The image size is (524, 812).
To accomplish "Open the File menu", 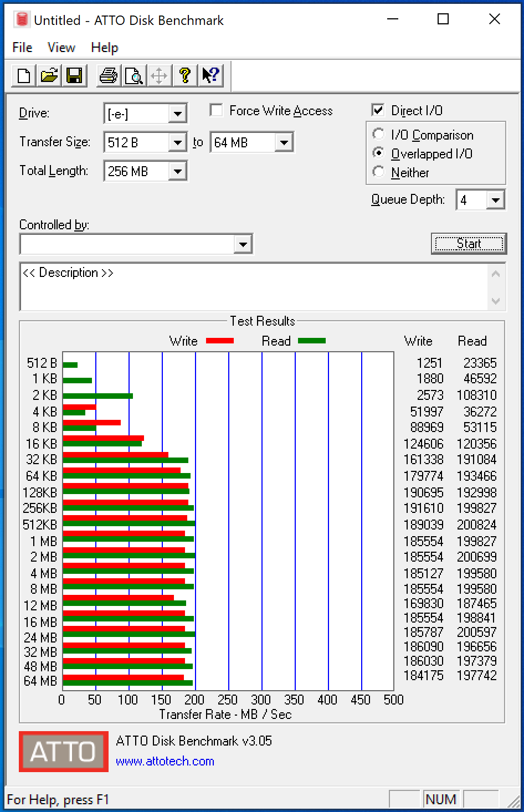I will point(22,48).
